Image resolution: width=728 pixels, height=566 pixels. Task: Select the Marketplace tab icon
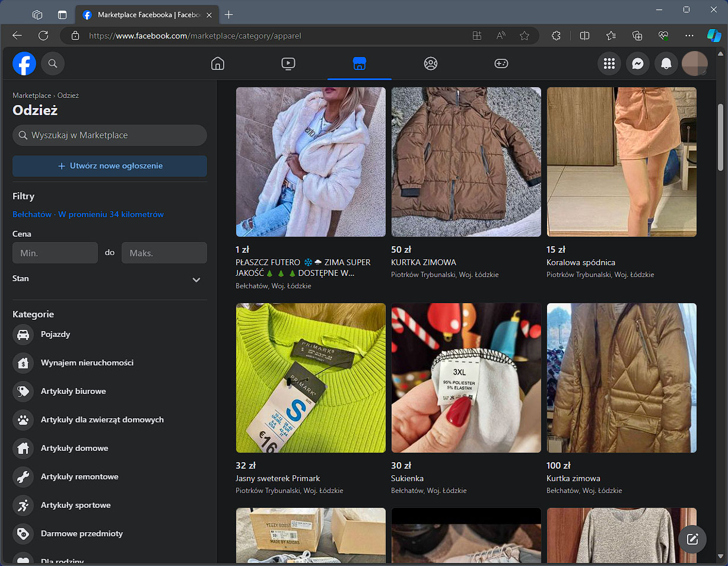(359, 63)
